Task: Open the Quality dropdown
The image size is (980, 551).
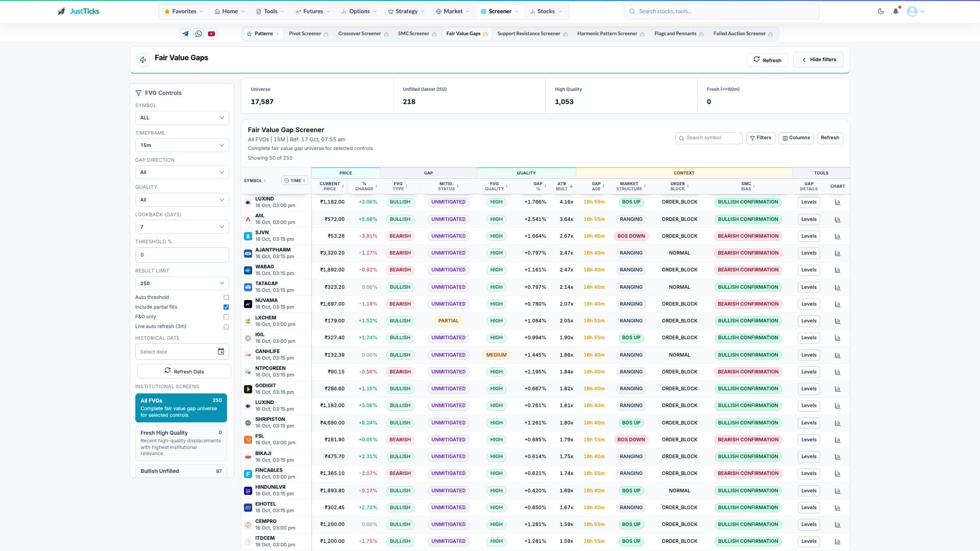Action: tap(182, 200)
